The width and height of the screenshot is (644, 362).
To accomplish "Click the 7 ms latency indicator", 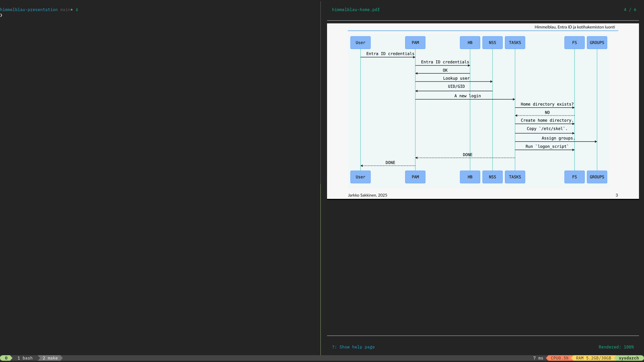I will (538, 358).
